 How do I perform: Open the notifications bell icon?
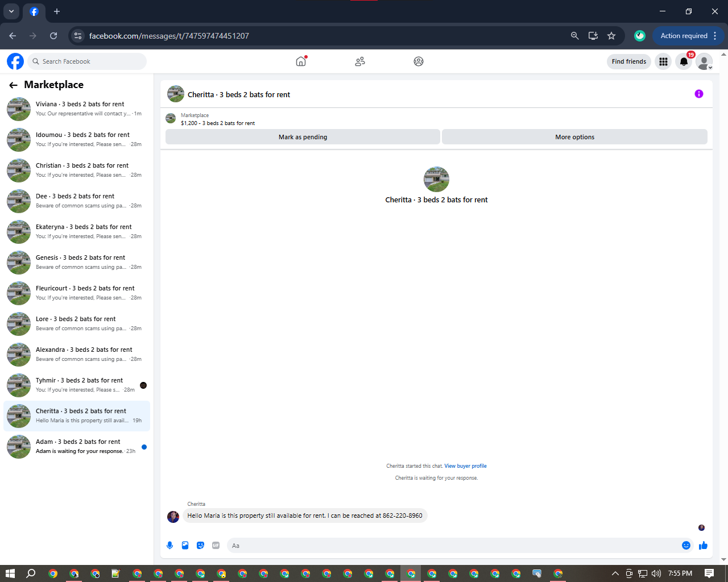[x=684, y=61]
